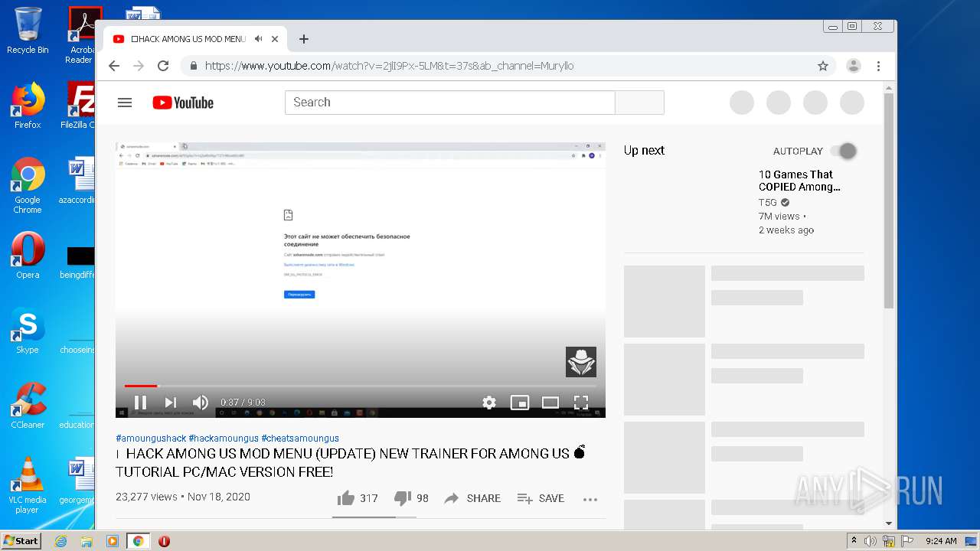Select the HACK AMONG US tab

(x=195, y=39)
